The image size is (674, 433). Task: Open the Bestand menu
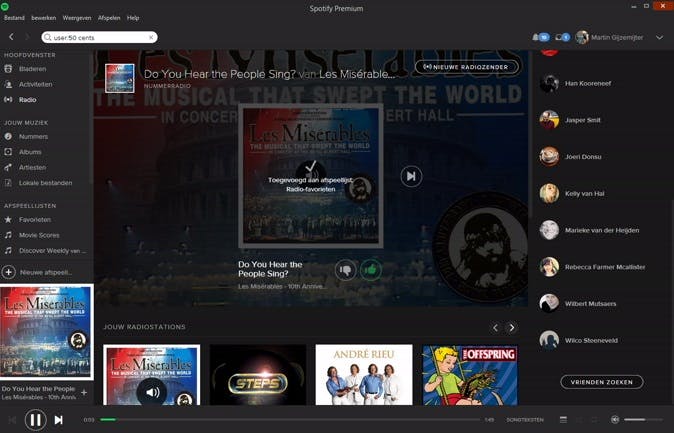[14, 18]
